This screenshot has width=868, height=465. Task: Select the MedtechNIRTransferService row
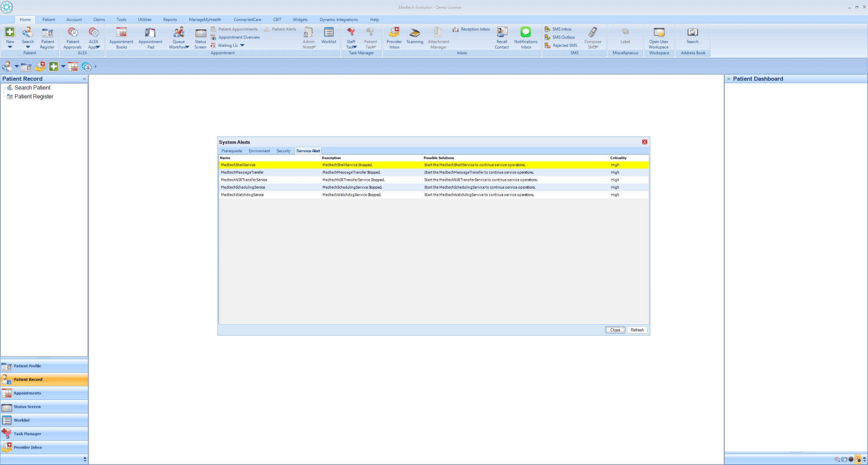(x=434, y=180)
